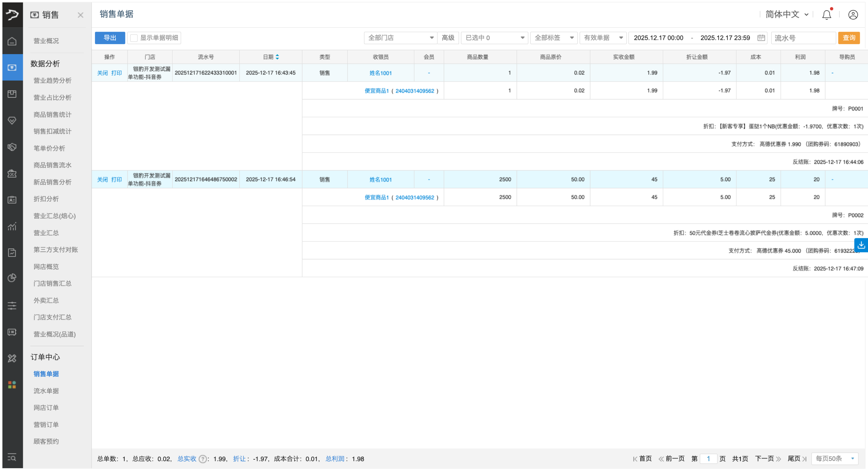Toggle the 显示单据明细 checkbox
This screenshot has width=868, height=470.
pos(134,38)
